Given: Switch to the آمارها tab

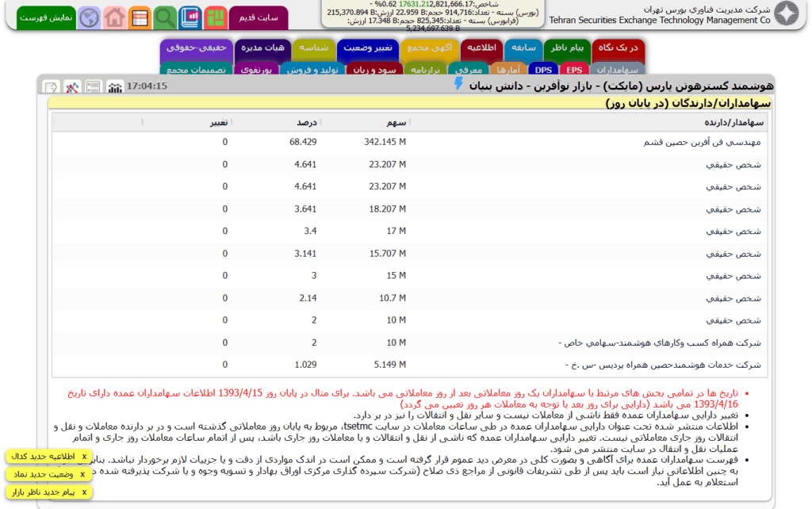Looking at the screenshot, I should (508, 70).
